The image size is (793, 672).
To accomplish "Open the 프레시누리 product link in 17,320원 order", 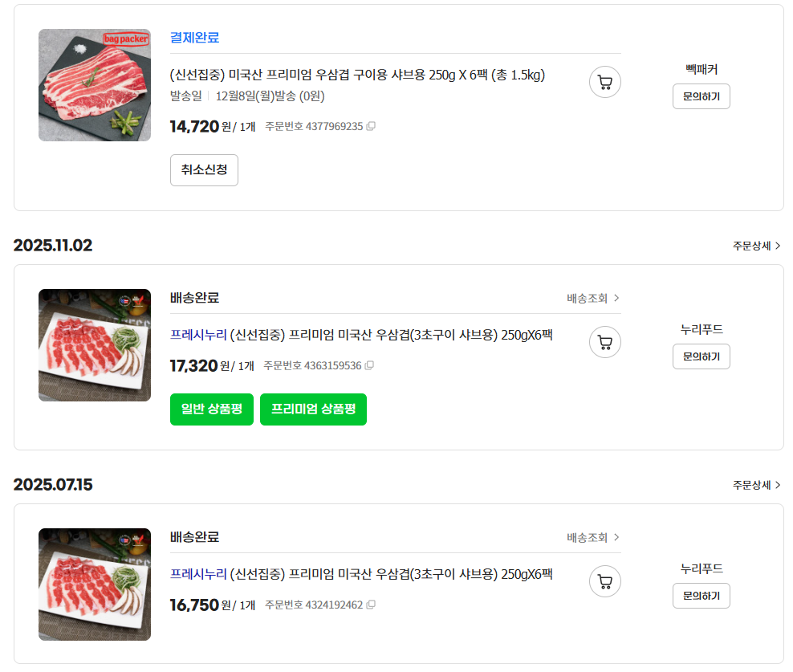I will pos(361,335).
